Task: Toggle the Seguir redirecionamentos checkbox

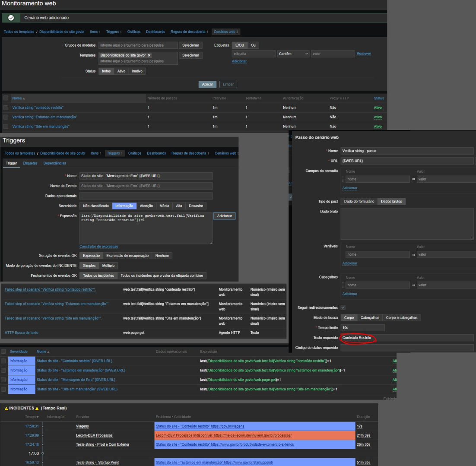Action: click(343, 307)
